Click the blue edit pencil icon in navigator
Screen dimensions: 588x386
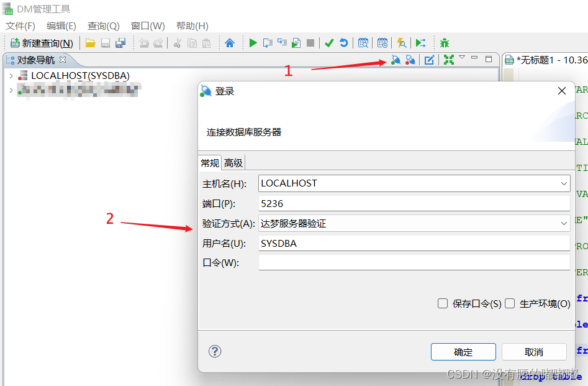click(430, 60)
